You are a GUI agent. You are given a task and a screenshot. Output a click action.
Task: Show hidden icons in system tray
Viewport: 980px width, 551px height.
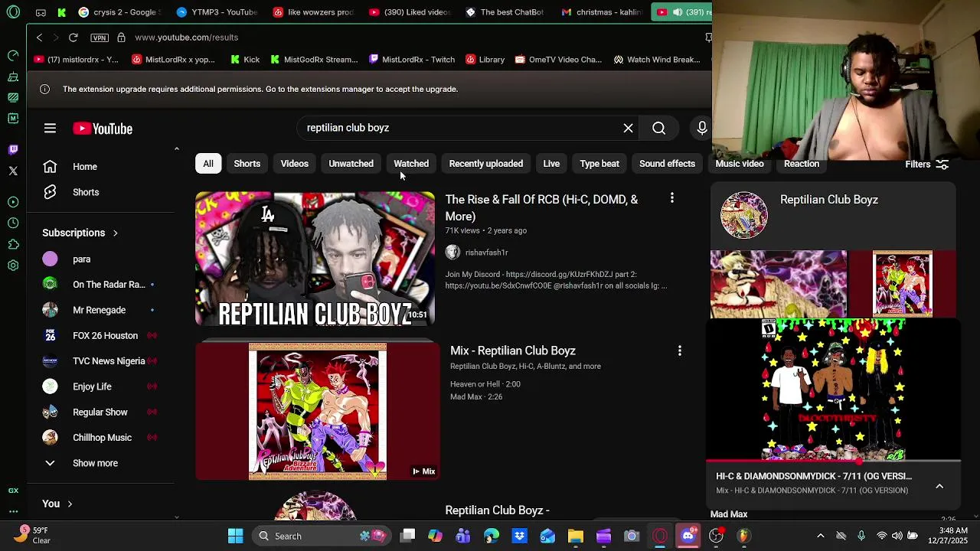coord(820,536)
